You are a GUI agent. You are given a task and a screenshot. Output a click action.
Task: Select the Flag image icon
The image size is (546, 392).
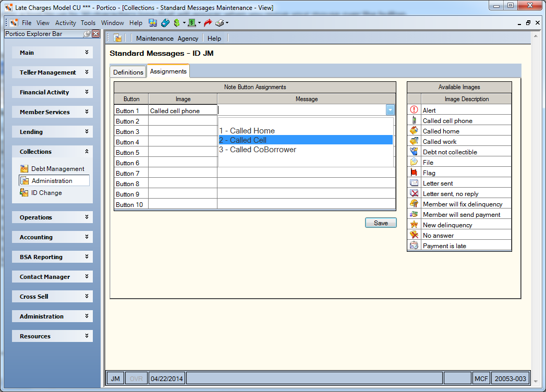(414, 173)
